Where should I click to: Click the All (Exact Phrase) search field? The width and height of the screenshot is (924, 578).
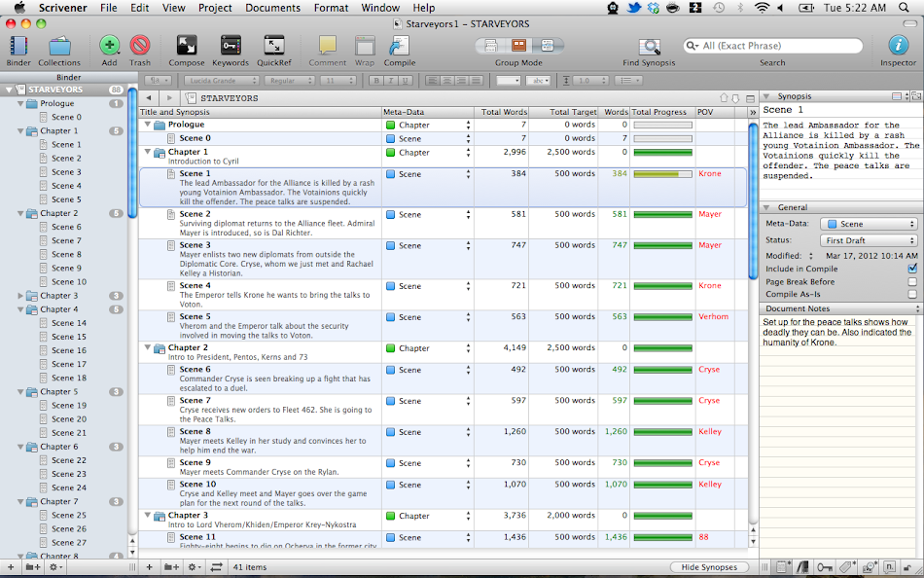[772, 46]
